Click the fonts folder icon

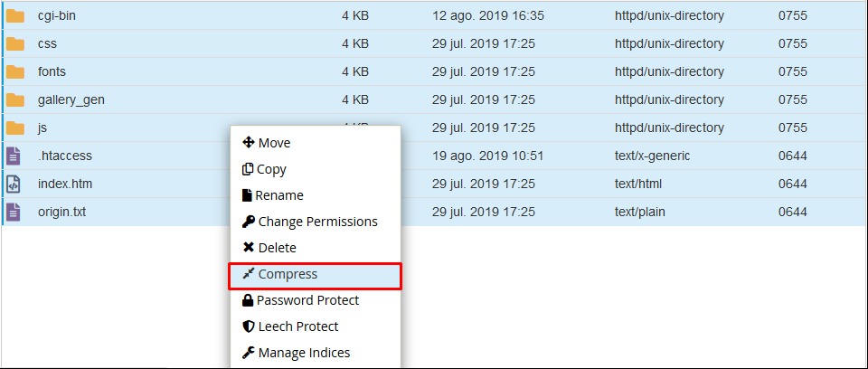click(15, 71)
